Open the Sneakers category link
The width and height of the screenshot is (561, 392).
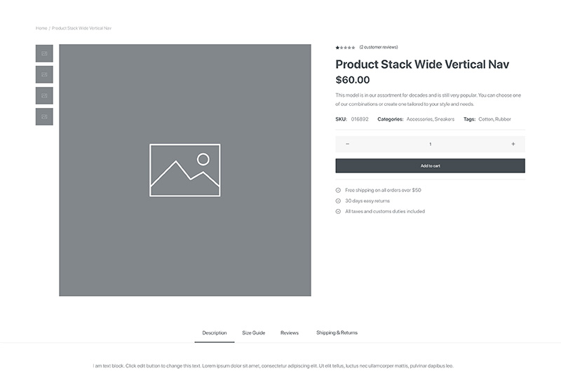click(445, 119)
